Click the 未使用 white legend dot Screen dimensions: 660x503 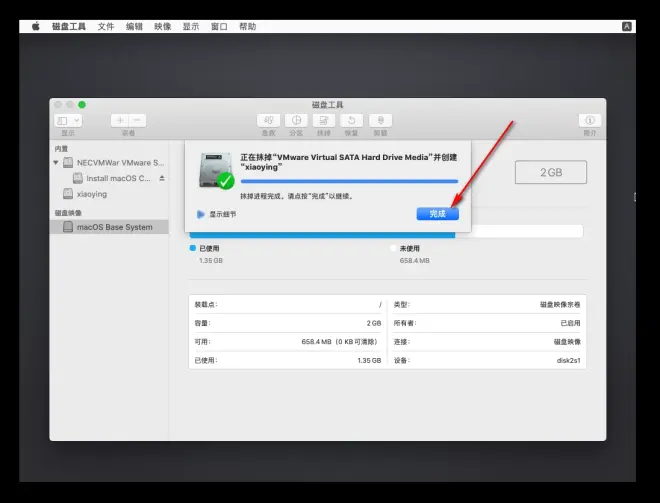pyautogui.click(x=393, y=248)
